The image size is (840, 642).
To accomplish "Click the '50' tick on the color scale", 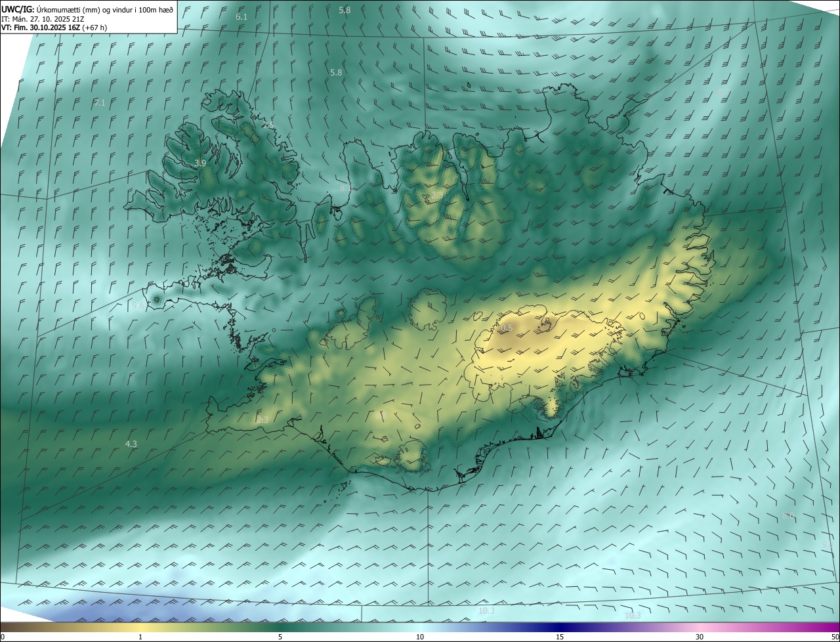I will point(835,637).
